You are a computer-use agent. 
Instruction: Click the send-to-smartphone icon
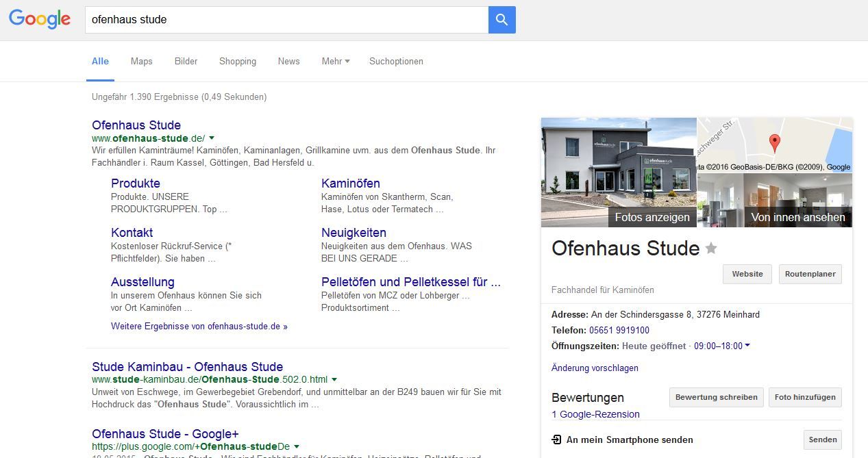click(x=556, y=440)
